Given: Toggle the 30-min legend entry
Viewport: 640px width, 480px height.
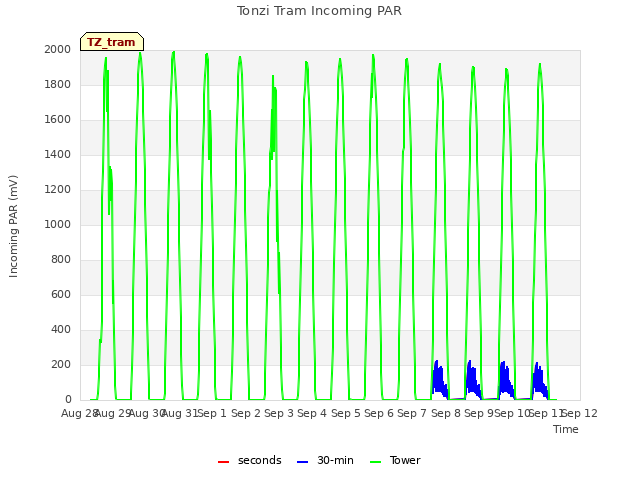Looking at the screenshot, I should point(325,460).
